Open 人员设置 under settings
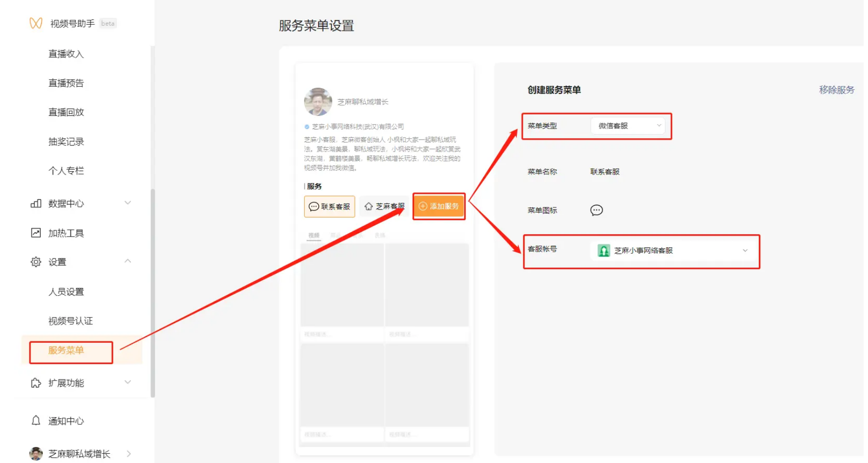 (x=66, y=292)
